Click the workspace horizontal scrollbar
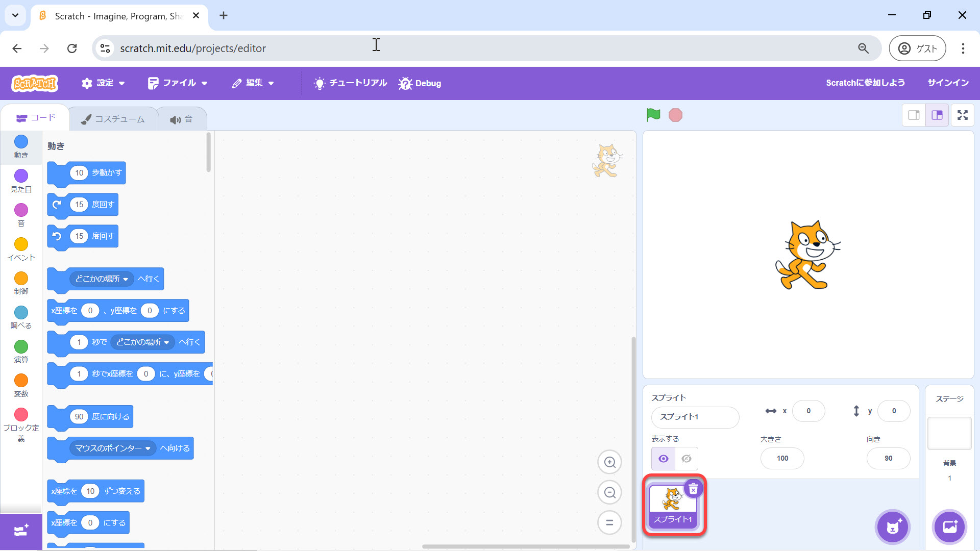 coord(526,546)
